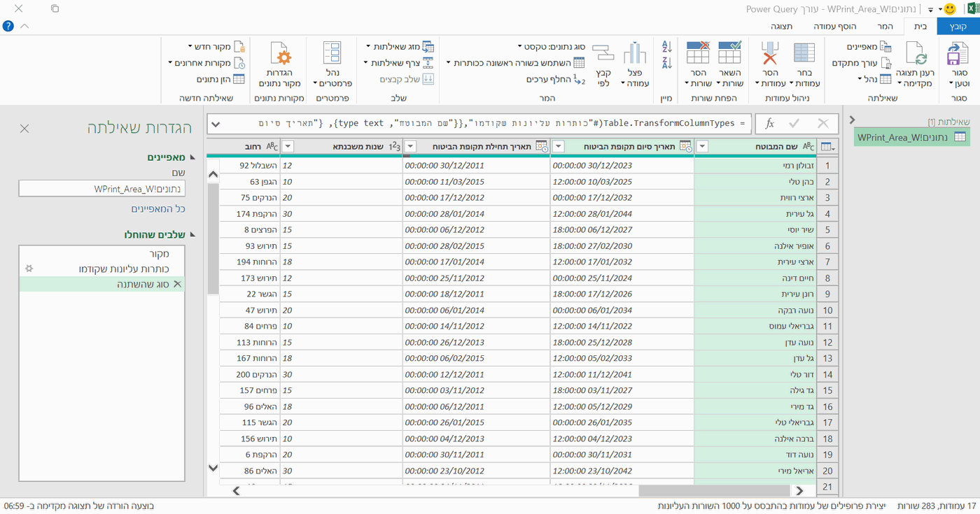The width and height of the screenshot is (980, 514).
Task: Select the query נתונים!WPrint_Area_W in queries pane
Action: coord(912,137)
